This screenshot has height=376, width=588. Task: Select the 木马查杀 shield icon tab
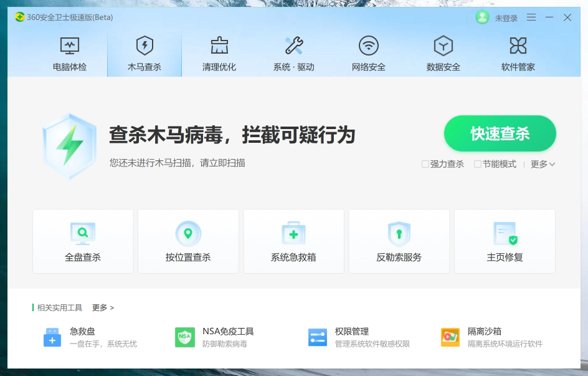coord(145,46)
